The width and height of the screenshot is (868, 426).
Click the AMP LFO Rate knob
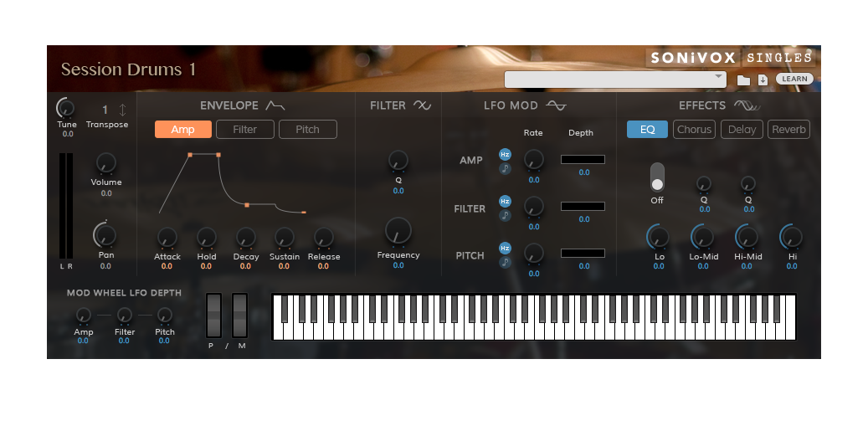pyautogui.click(x=534, y=159)
